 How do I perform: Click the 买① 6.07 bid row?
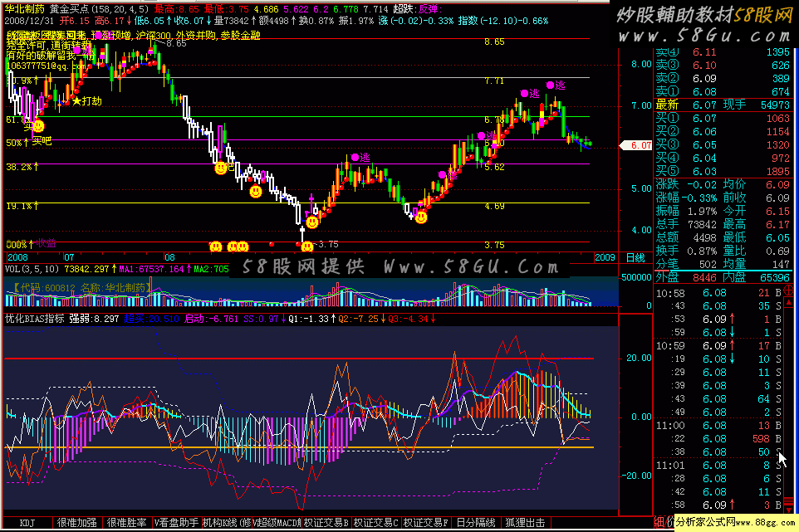point(723,118)
